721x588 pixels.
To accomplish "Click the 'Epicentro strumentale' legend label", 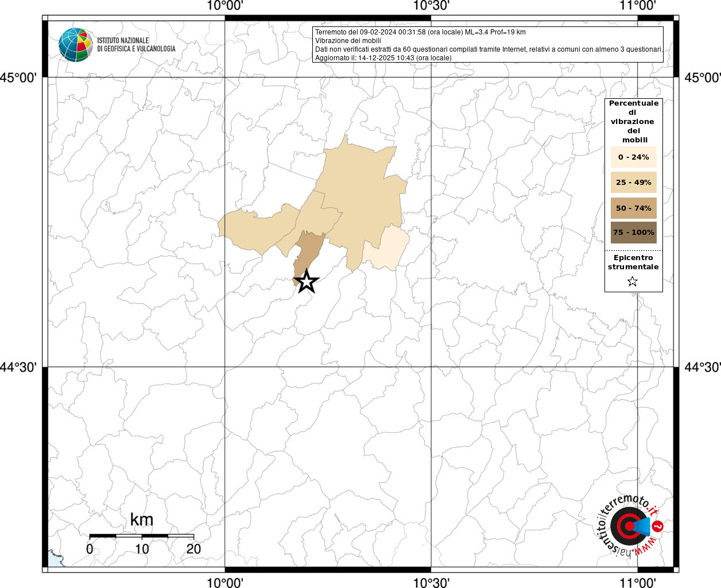I will [x=633, y=262].
